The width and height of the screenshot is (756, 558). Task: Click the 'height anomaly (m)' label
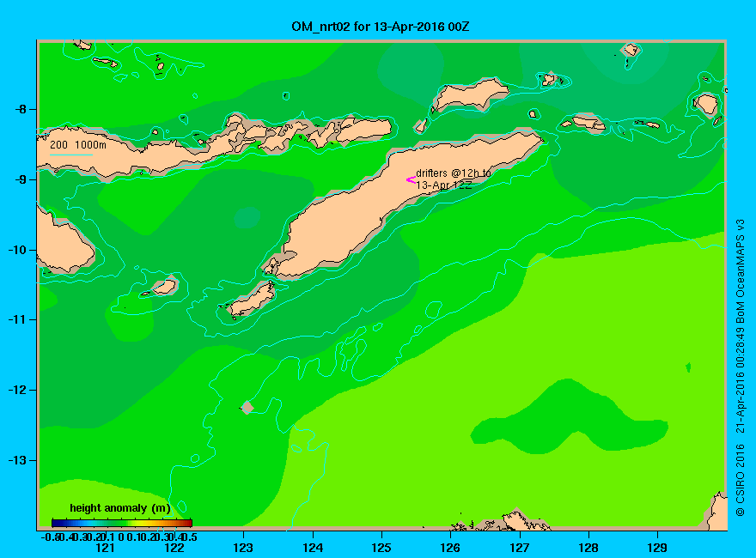[120, 508]
